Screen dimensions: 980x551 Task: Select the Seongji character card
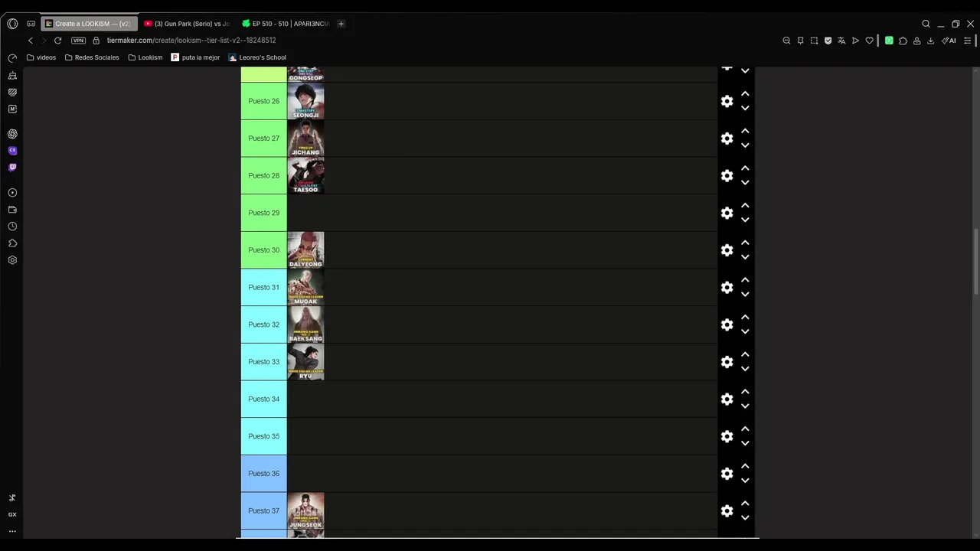(x=305, y=101)
